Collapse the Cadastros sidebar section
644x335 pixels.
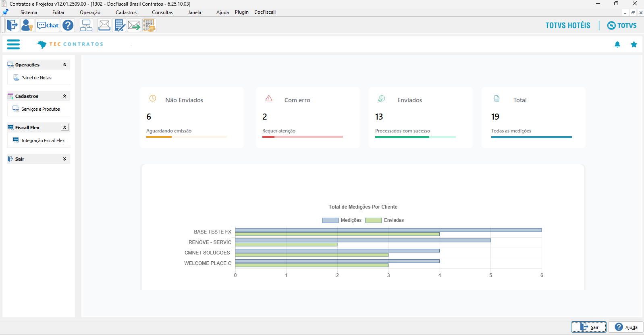64,96
